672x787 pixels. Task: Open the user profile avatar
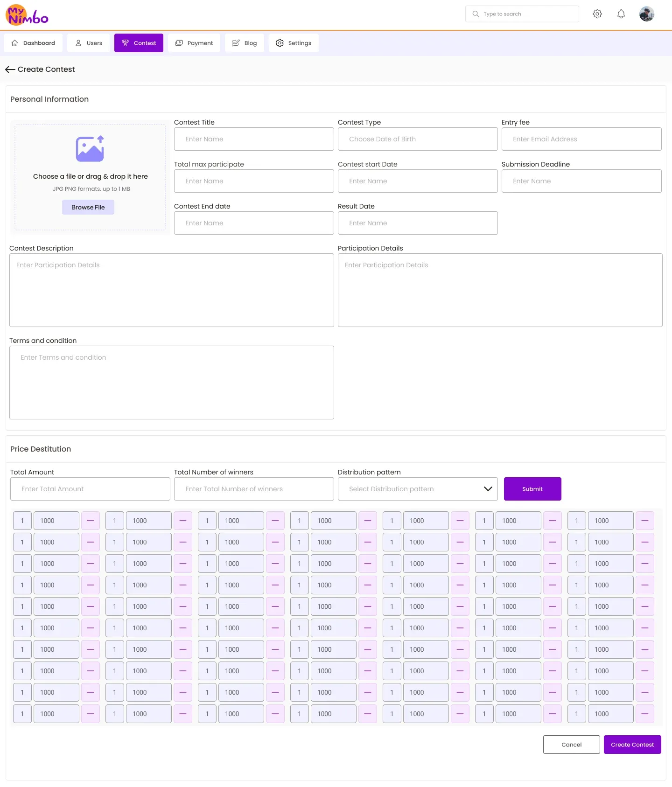pos(647,14)
